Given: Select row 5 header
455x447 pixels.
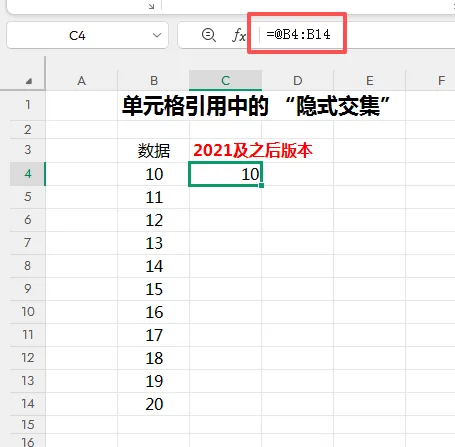Looking at the screenshot, I should coord(28,197).
